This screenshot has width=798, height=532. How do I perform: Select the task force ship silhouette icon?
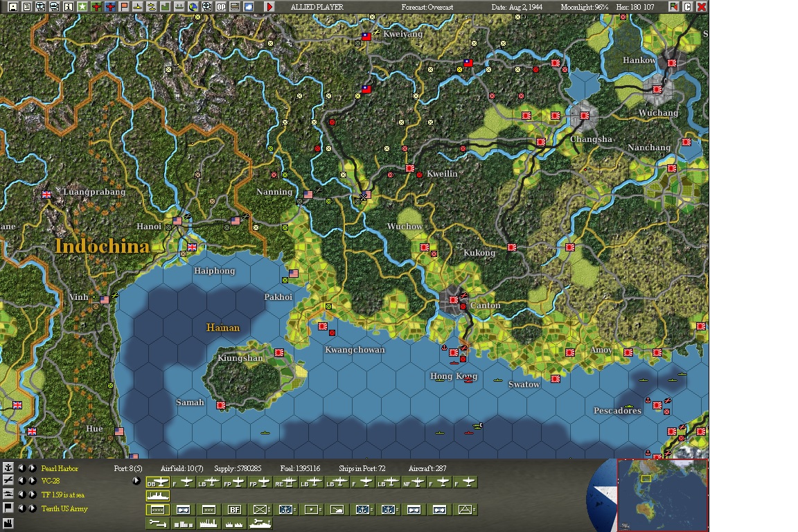(x=158, y=495)
